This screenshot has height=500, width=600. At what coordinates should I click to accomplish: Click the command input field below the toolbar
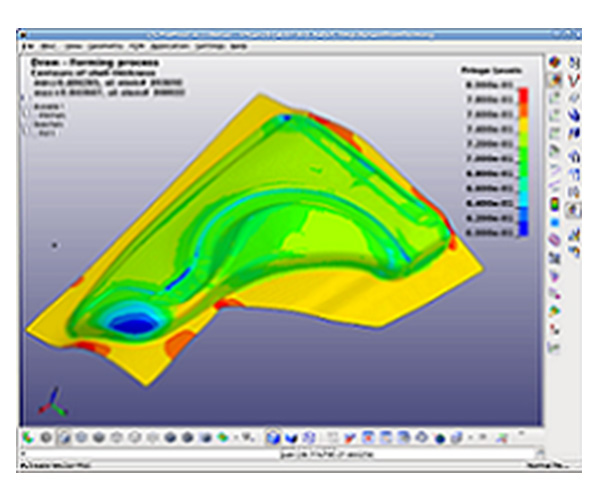coord(279,454)
